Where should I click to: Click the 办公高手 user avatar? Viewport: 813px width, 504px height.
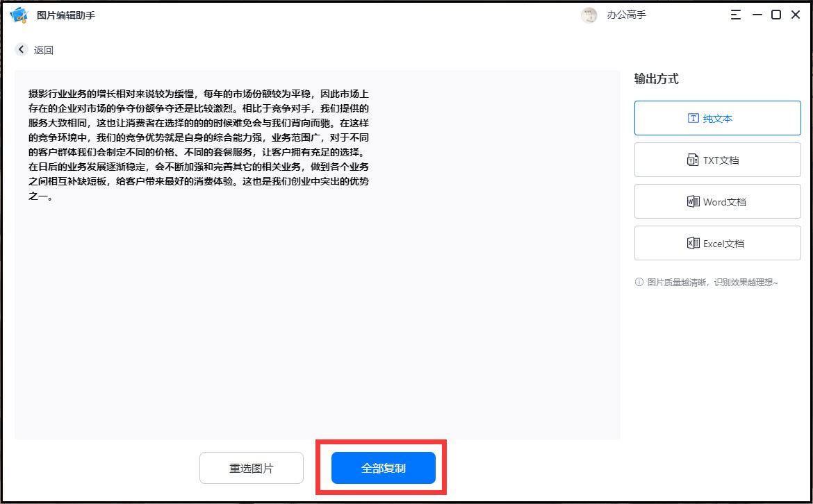tap(589, 15)
